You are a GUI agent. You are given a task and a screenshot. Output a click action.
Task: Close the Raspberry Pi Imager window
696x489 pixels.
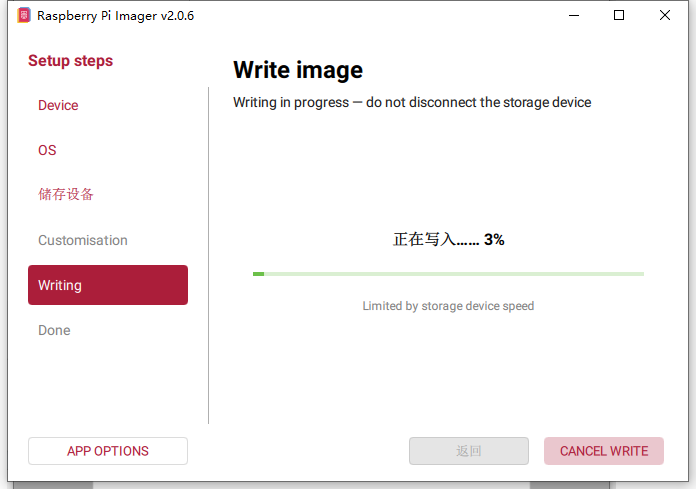click(665, 15)
